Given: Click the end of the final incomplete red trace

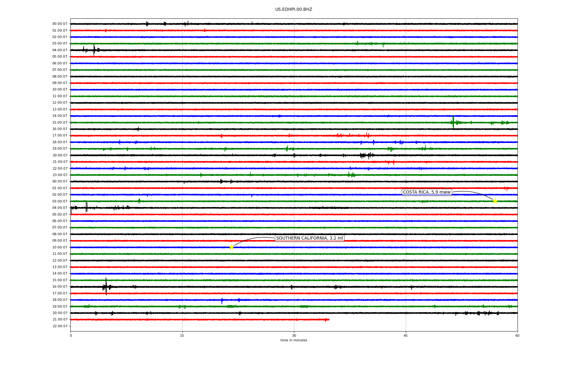Looking at the screenshot, I should tap(328, 320).
